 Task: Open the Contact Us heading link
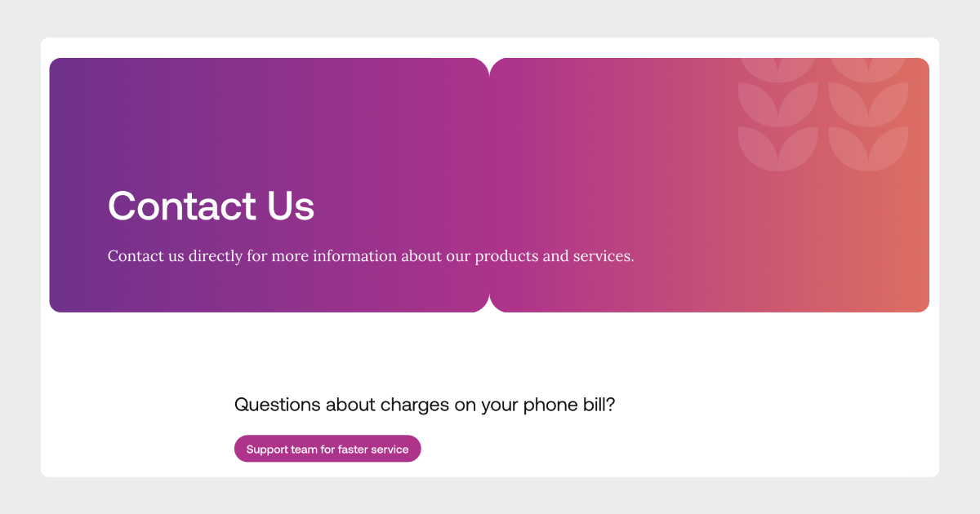pyautogui.click(x=211, y=206)
